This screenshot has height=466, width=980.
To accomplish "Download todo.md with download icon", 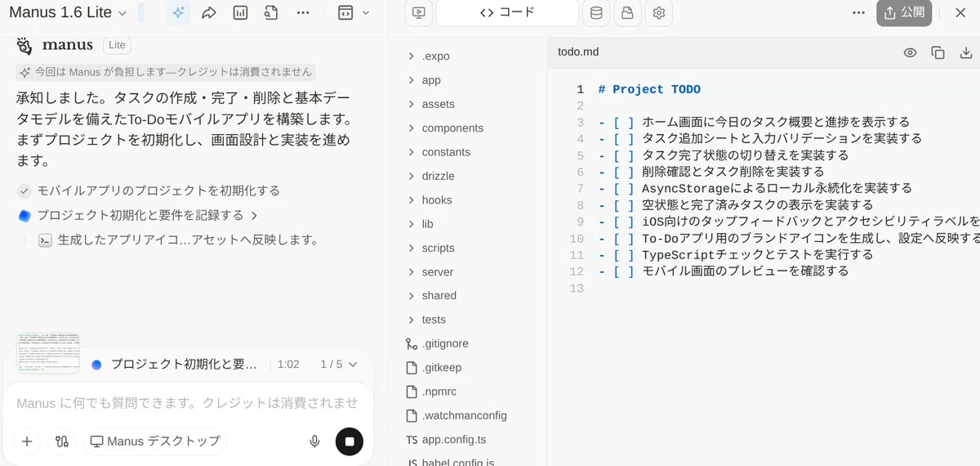I will click(966, 52).
